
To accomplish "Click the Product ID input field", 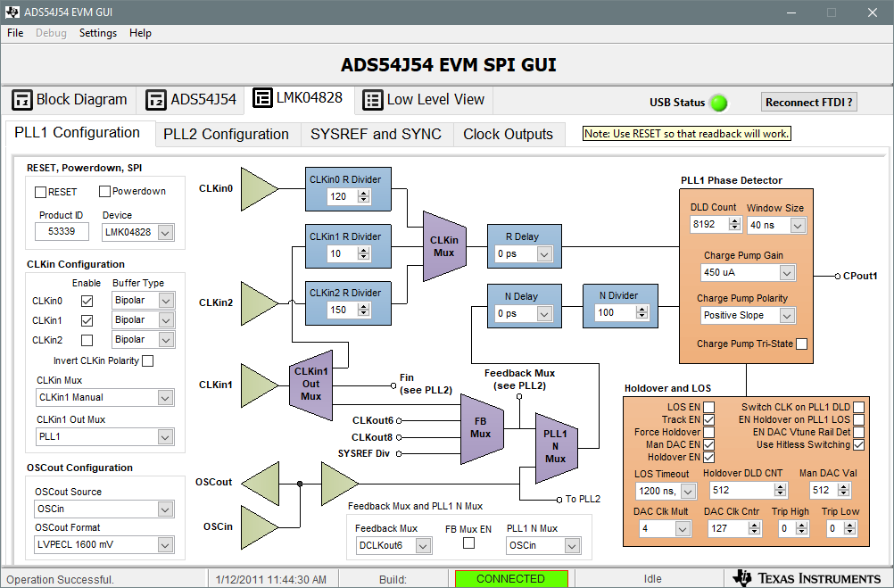I will 62,232.
